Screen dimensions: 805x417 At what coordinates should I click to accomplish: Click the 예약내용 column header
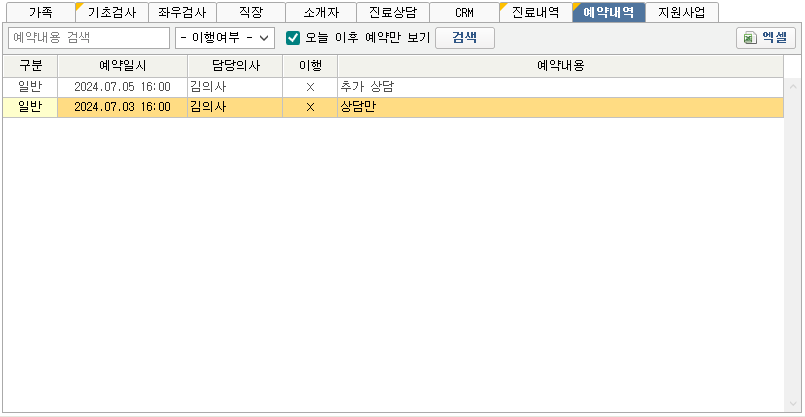coord(560,66)
